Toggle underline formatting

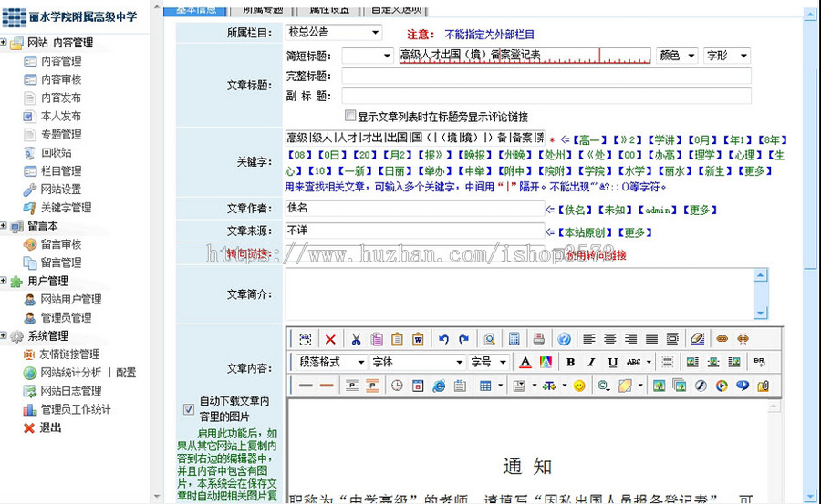coord(613,362)
